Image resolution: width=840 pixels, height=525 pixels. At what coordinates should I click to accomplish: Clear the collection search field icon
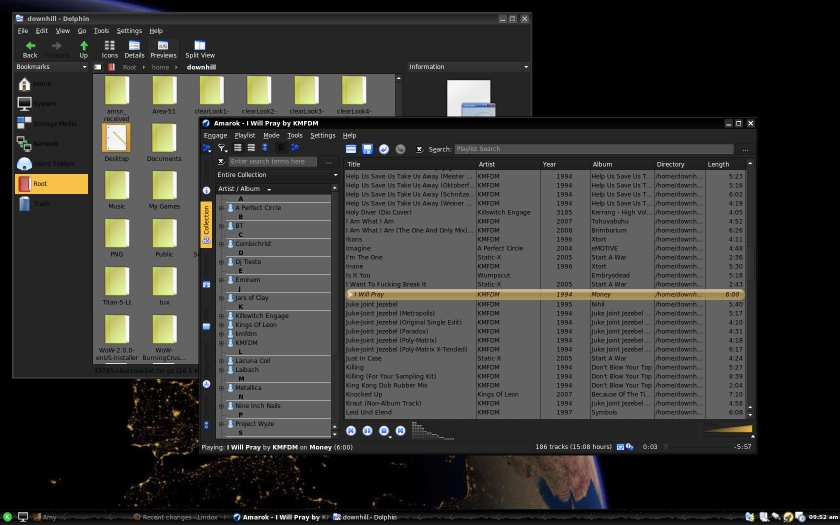221,161
